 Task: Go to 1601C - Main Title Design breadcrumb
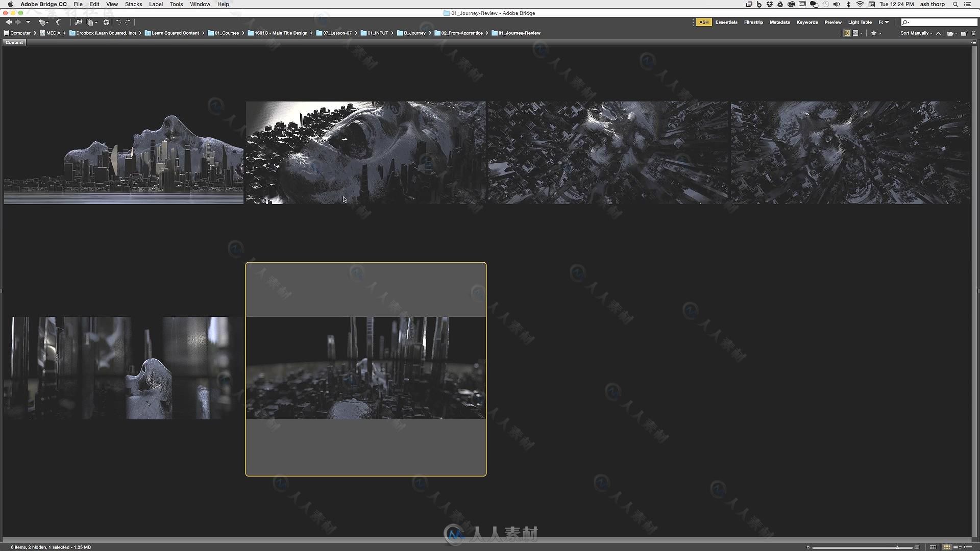click(x=278, y=33)
